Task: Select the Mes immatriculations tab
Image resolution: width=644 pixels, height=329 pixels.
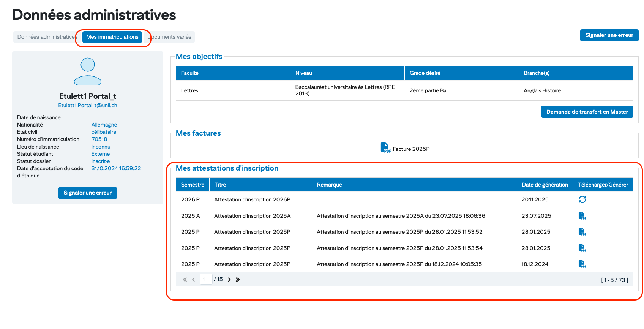Action: pos(112,37)
